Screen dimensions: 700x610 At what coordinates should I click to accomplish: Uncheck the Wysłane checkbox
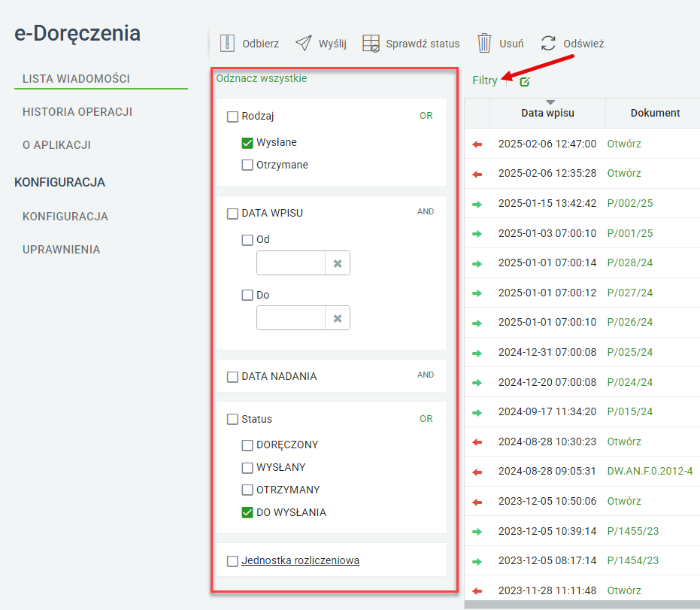coord(247,143)
